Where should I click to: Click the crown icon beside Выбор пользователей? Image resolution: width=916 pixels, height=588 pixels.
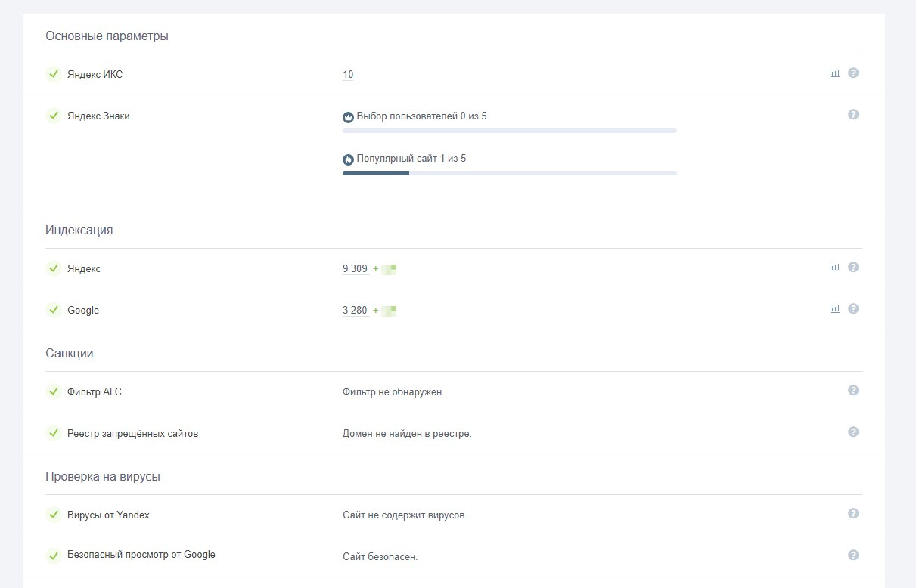coord(348,117)
